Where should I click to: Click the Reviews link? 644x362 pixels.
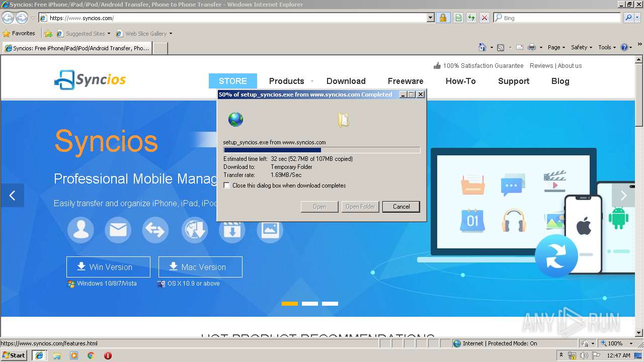pyautogui.click(x=541, y=66)
